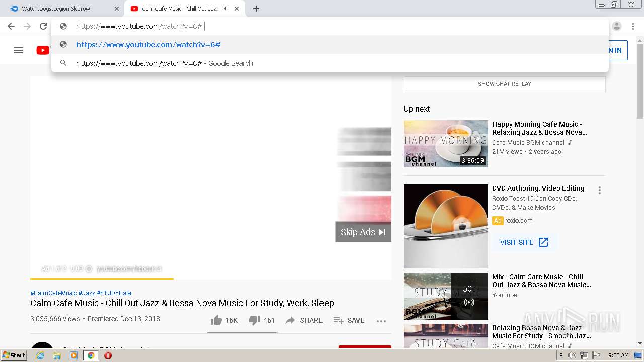Reload the page with refresh icon
Viewport: 644px width, 362px height.
coord(43,26)
